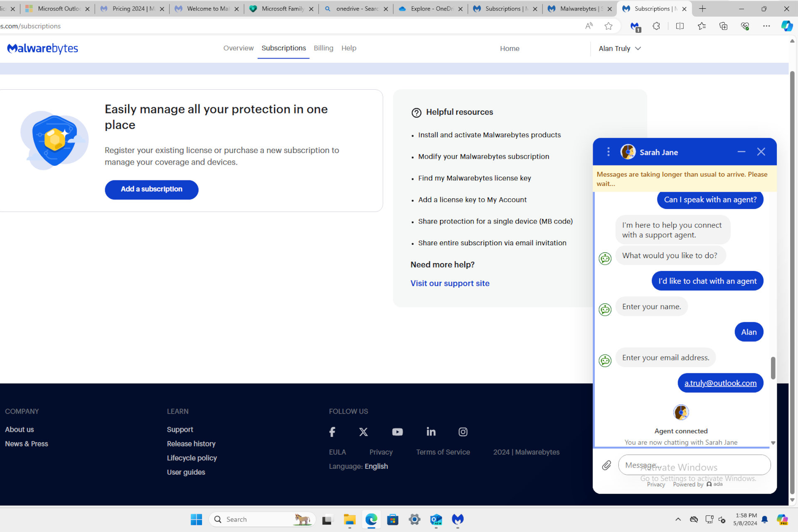Click the Sarah Jane agent avatar icon
This screenshot has height=532, width=798.
tap(628, 151)
